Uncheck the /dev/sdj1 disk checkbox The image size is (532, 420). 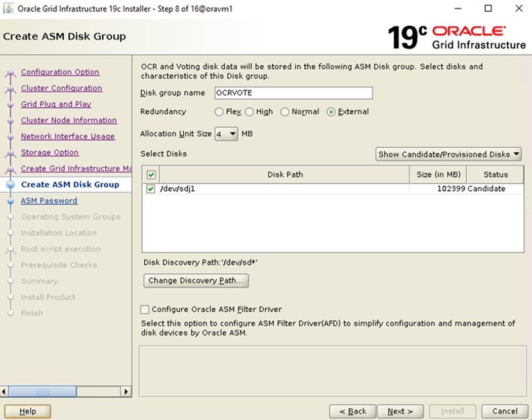(x=150, y=189)
